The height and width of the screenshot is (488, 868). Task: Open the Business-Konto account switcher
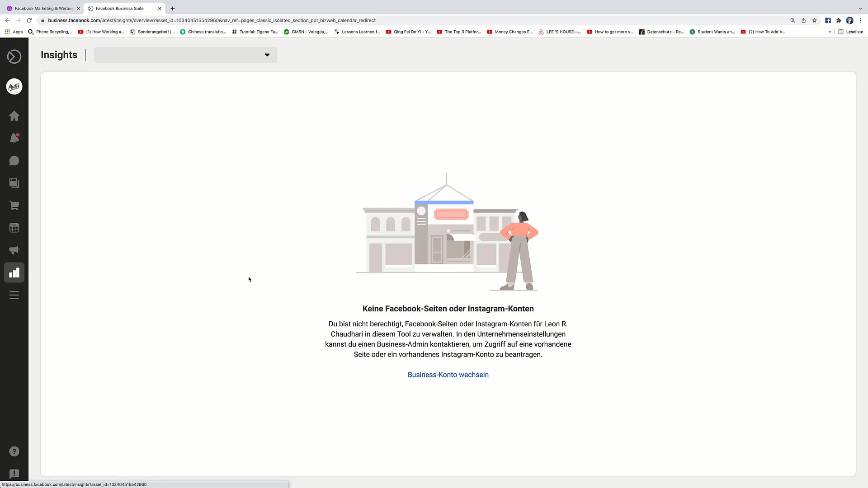pos(448,374)
